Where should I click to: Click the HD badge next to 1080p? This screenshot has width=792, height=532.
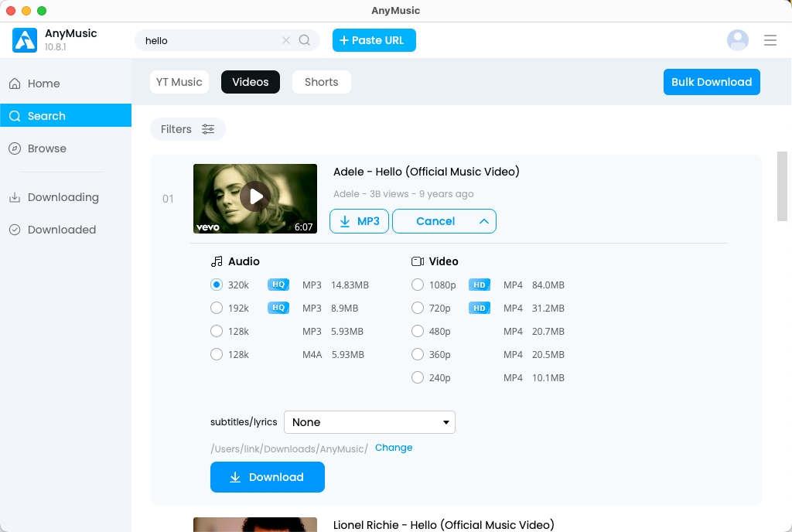[x=480, y=285]
